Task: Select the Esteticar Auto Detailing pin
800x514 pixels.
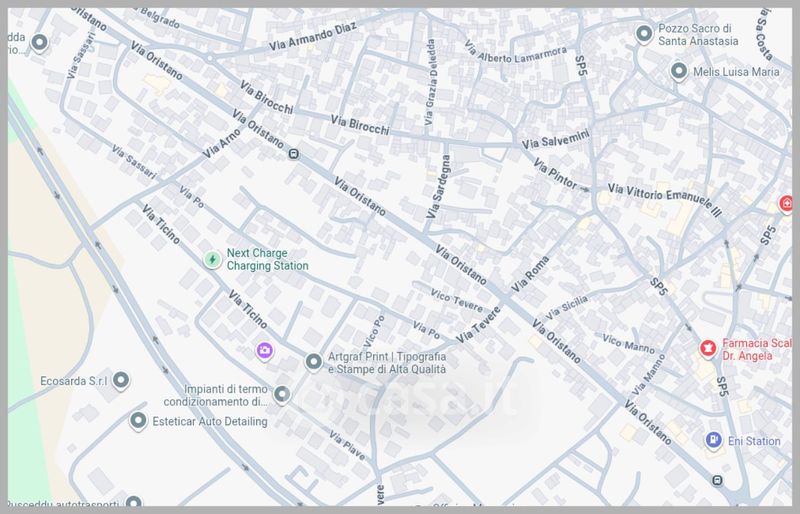Action: (139, 421)
